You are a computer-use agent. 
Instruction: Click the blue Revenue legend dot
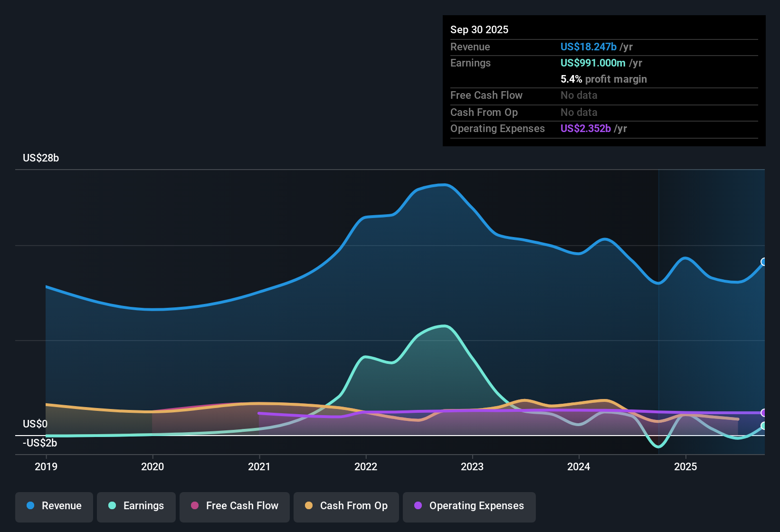click(30, 506)
